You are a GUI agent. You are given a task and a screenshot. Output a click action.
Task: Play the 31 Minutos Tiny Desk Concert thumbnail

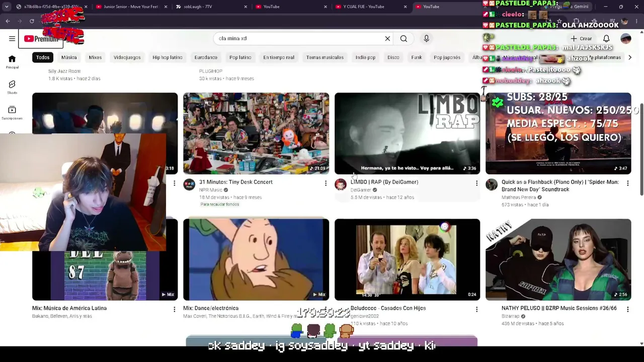tap(256, 133)
